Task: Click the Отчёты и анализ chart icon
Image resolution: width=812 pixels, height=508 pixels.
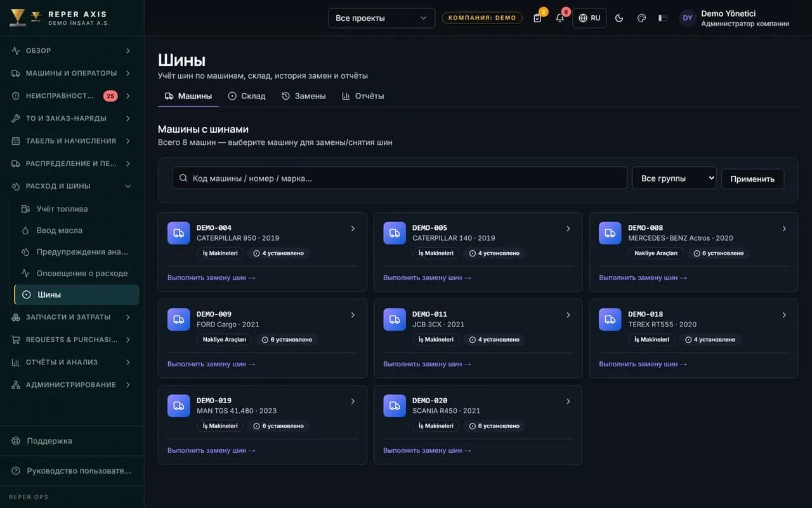Action: pyautogui.click(x=16, y=362)
